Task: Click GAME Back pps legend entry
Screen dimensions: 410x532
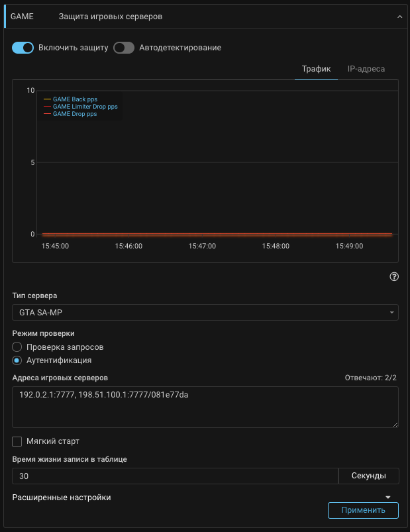Action: 75,99
